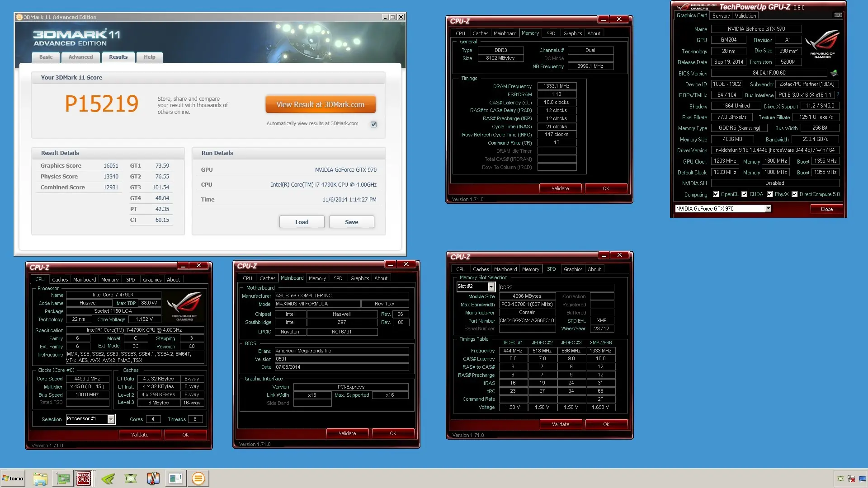Viewport: 868px width, 488px height.
Task: Click OK in the CPU-Z CPU window
Action: point(185,435)
